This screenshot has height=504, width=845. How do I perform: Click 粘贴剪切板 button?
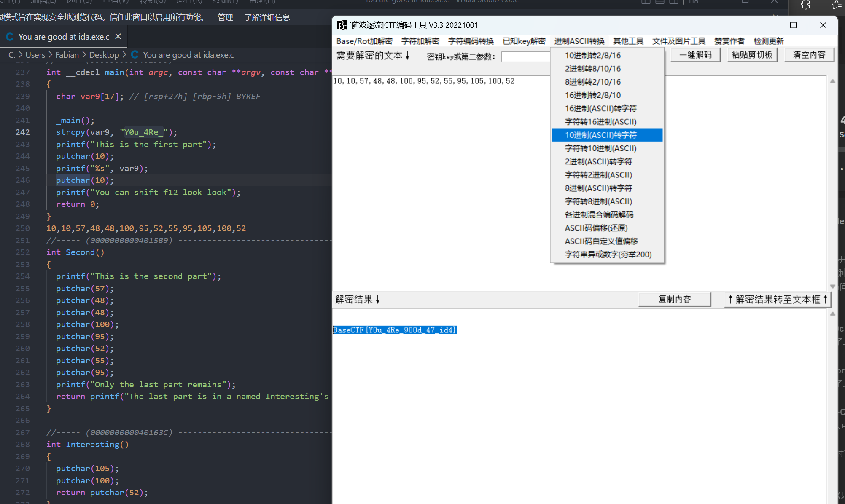pos(752,55)
